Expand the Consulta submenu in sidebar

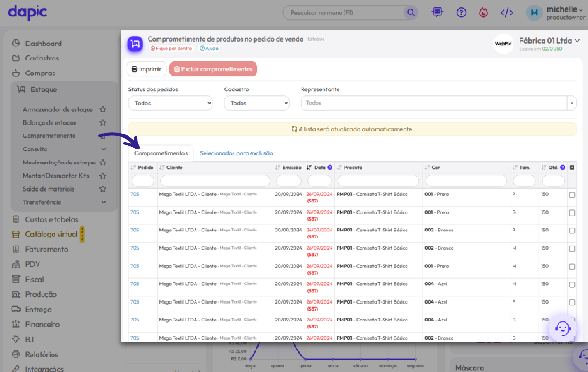103,149
